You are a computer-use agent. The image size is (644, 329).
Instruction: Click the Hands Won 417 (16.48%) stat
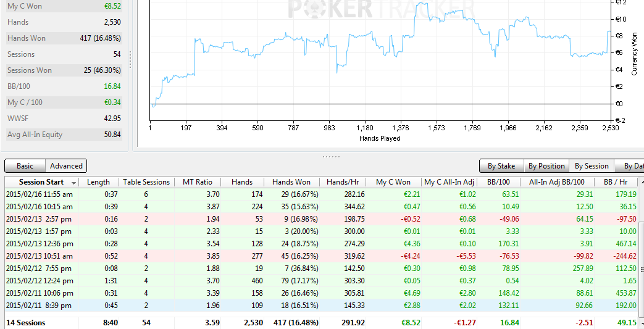pos(64,38)
